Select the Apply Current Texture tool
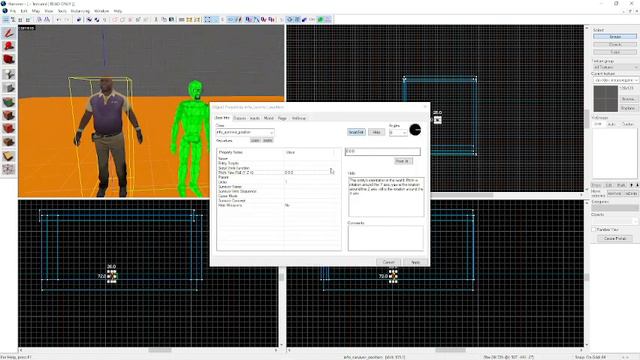This screenshot has height=360, width=640. tap(9, 115)
